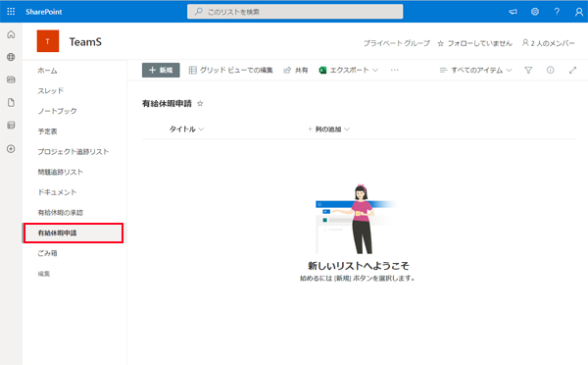Open the My lists icon in app bar

coord(11,126)
